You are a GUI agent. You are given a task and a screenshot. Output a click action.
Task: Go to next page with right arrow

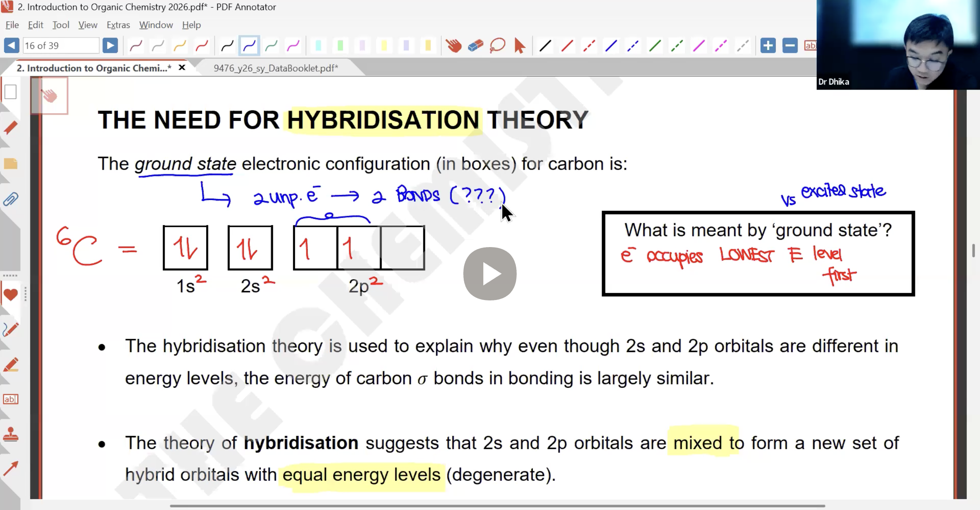pyautogui.click(x=110, y=45)
